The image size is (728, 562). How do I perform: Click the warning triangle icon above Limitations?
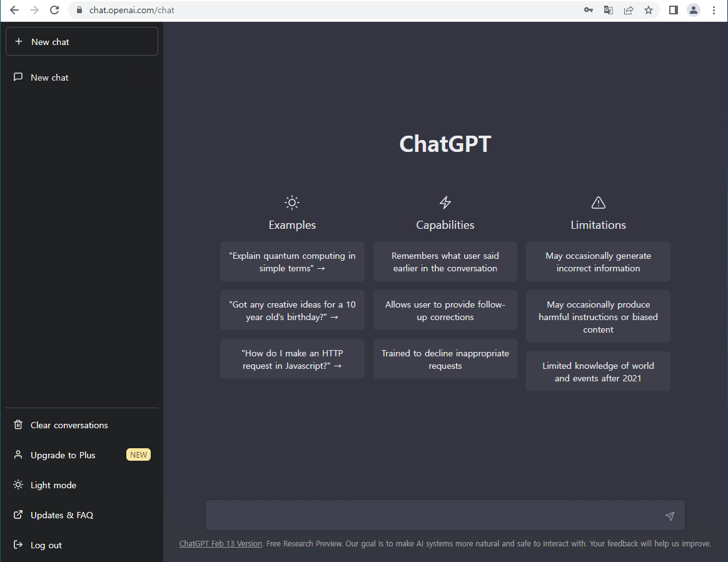[599, 203]
